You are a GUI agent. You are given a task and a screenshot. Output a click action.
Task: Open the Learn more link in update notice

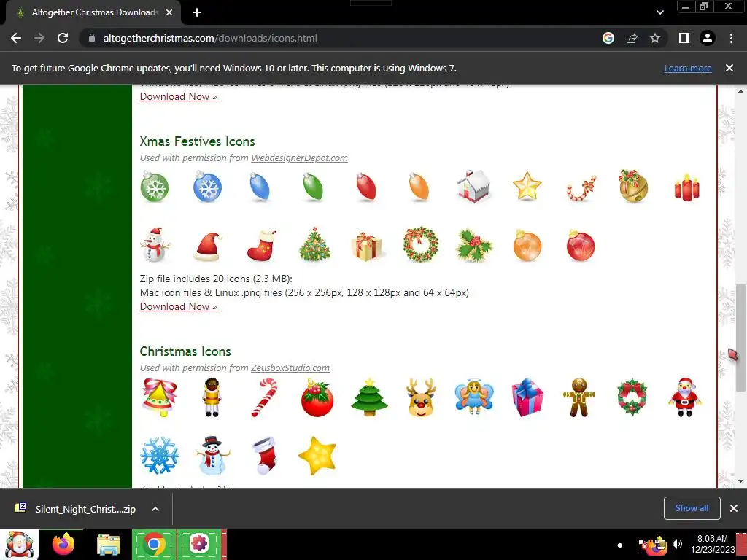(x=688, y=68)
